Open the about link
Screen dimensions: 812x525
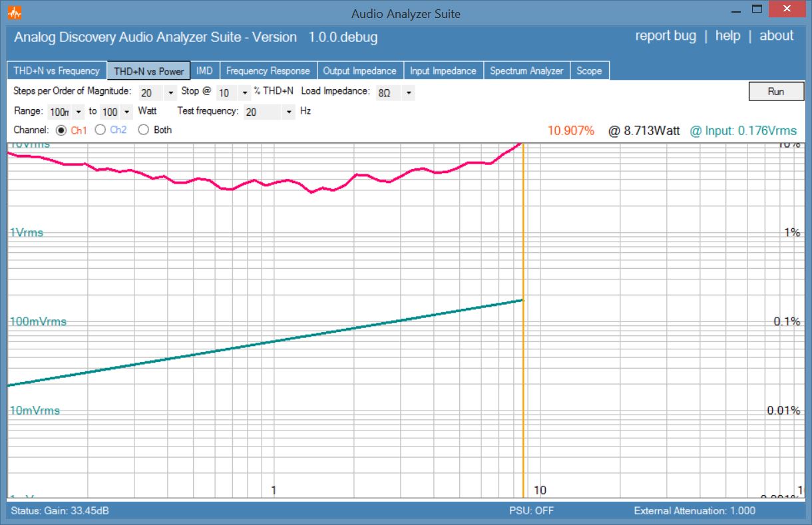[x=776, y=36]
